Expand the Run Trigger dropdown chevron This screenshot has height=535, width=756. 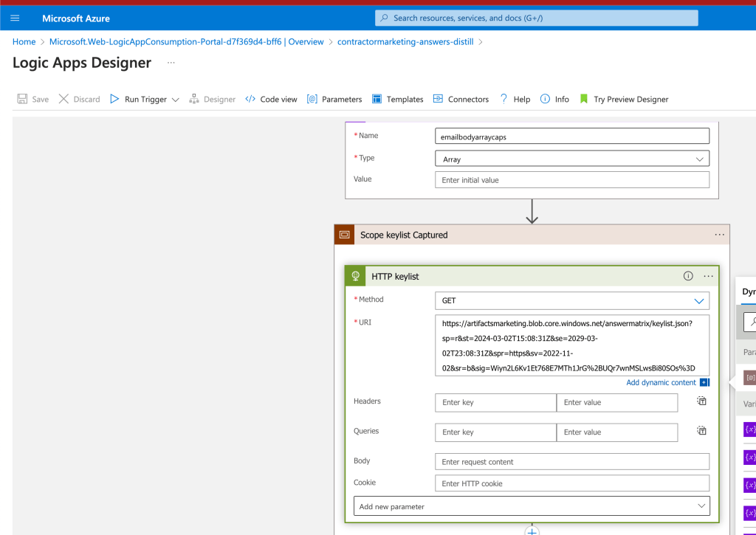pos(176,100)
